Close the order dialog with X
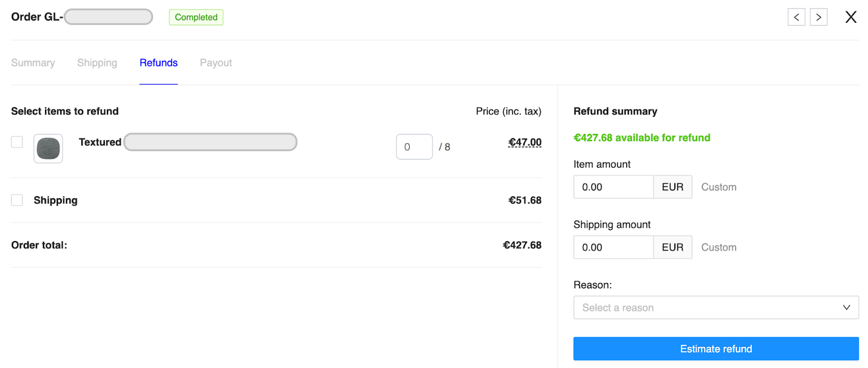This screenshot has height=368, width=868. (x=851, y=17)
